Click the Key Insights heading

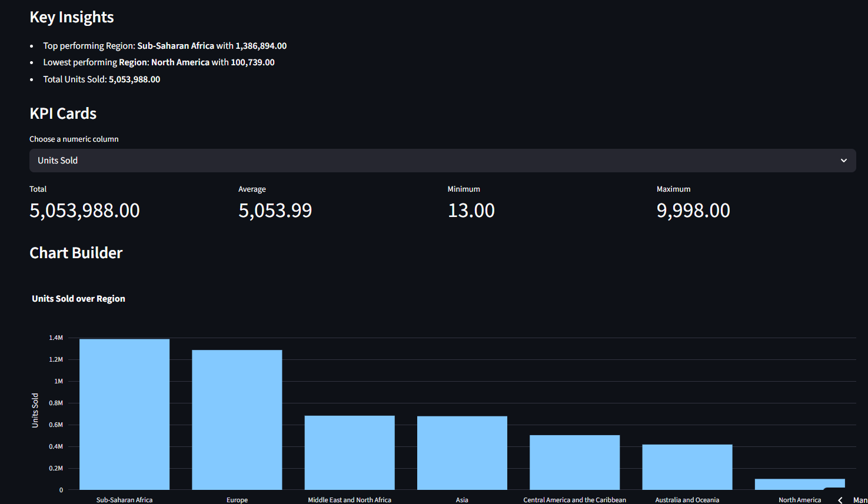[72, 17]
